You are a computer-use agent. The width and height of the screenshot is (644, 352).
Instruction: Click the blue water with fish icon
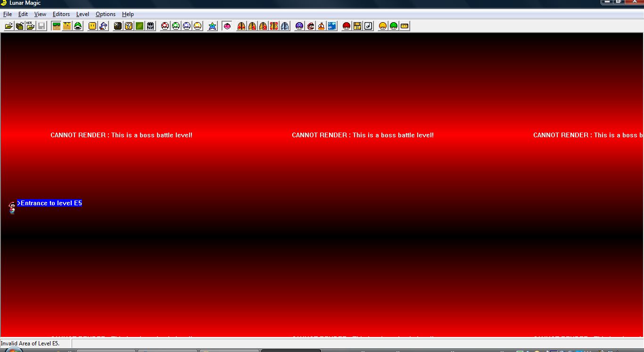click(x=332, y=26)
